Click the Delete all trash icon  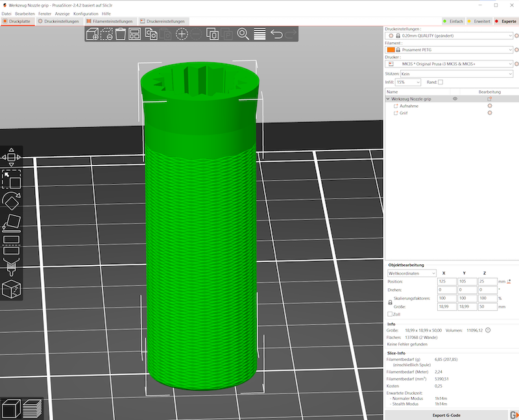coord(121,34)
